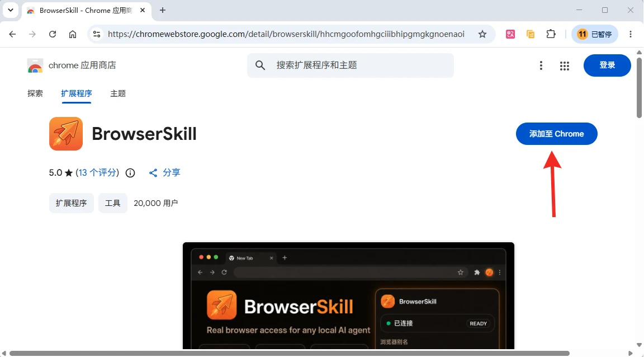Click the browser forward arrow

click(32, 34)
